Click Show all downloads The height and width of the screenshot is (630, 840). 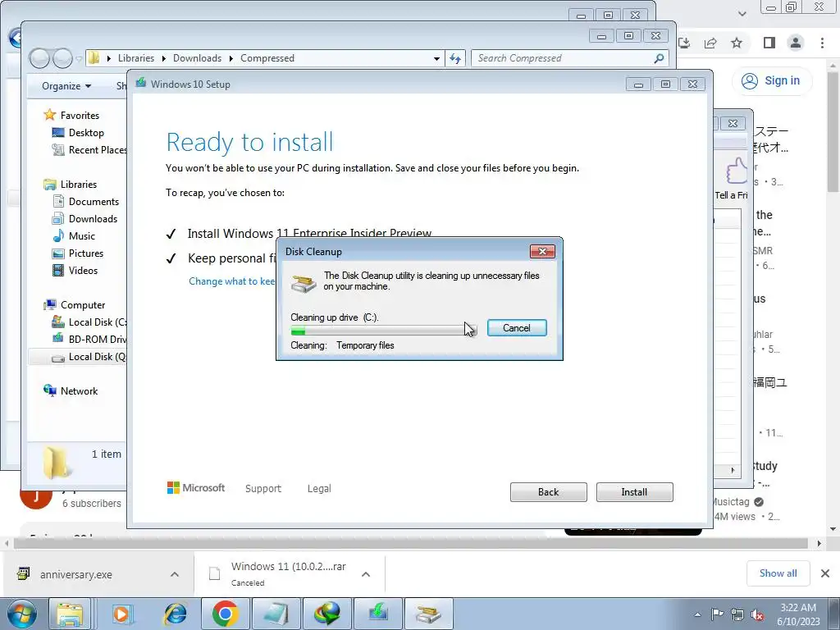point(778,573)
